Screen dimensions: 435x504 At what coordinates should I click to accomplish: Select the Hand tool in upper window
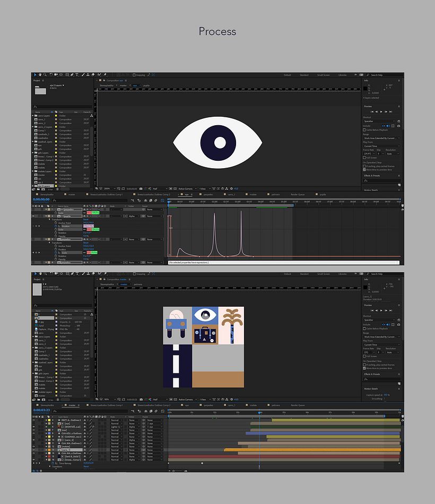40,75
